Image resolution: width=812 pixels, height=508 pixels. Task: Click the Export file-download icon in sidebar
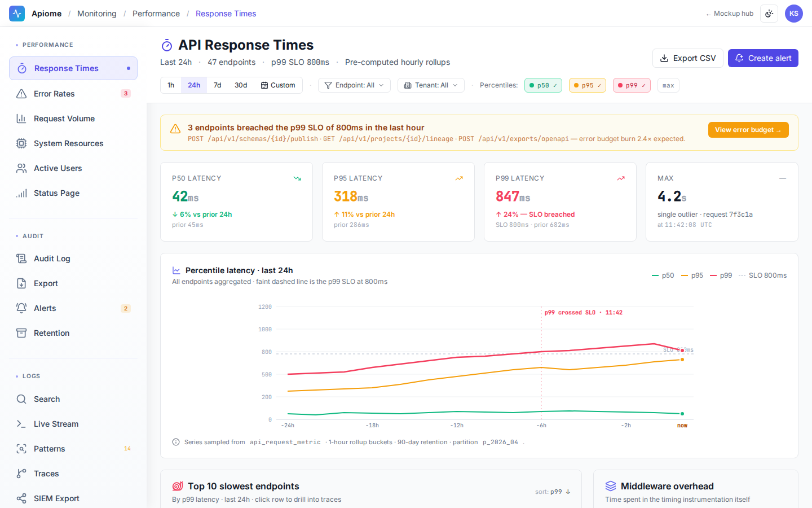tap(21, 283)
